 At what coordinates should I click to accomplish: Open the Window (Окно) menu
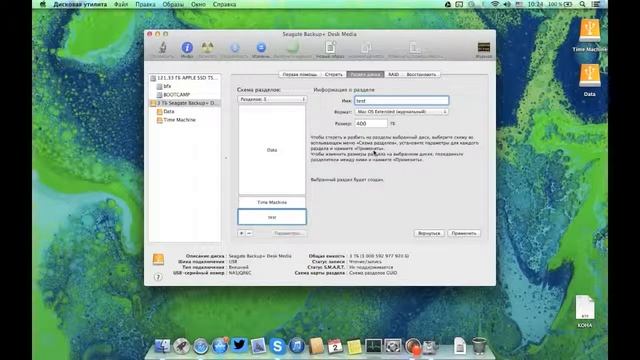click(x=198, y=4)
